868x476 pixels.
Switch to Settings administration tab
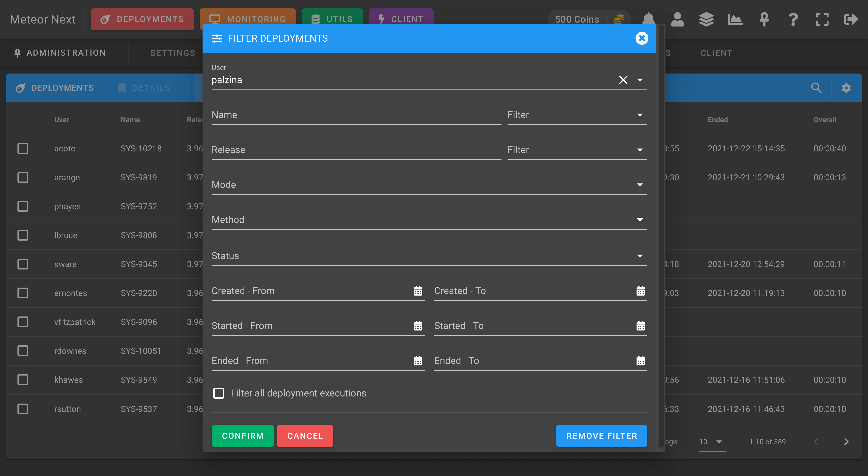click(173, 53)
